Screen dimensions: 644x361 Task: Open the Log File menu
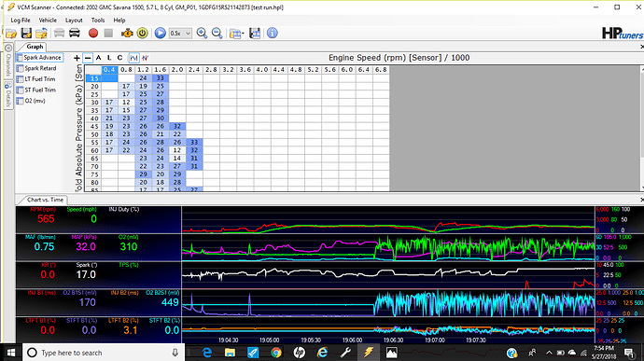(x=21, y=21)
